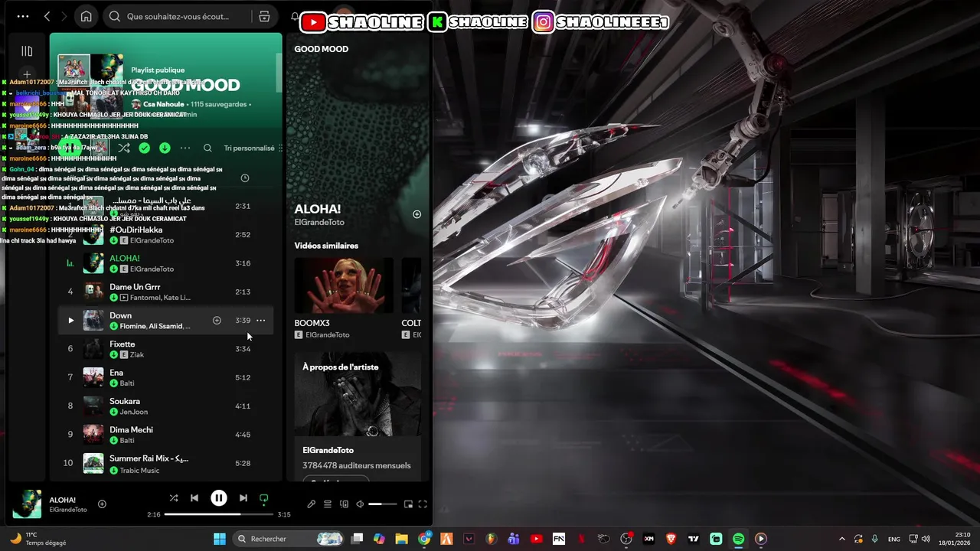Add ALOHA! to playlist in Now Playing panel
Screen dimensions: 980x551
(x=416, y=214)
